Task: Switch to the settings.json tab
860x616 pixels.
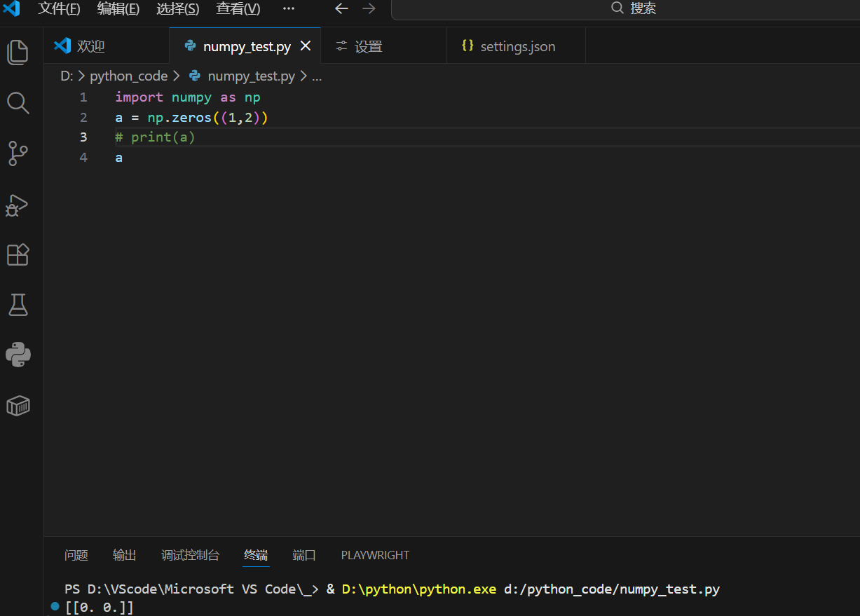Action: point(517,46)
